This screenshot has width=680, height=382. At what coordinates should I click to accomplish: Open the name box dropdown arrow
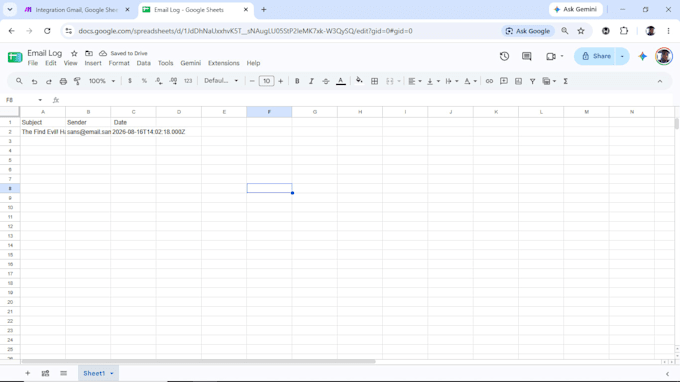click(x=40, y=100)
